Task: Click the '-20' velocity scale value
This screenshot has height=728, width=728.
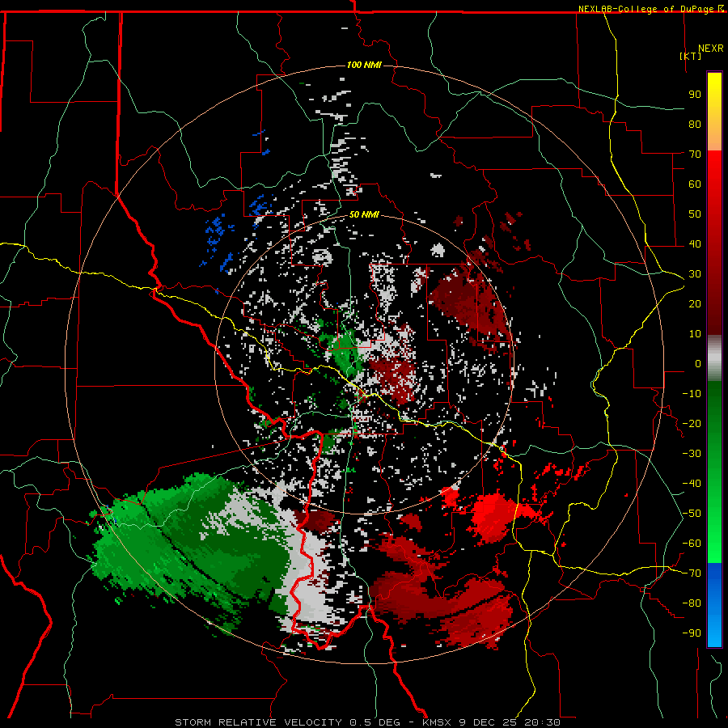Action: (x=692, y=423)
